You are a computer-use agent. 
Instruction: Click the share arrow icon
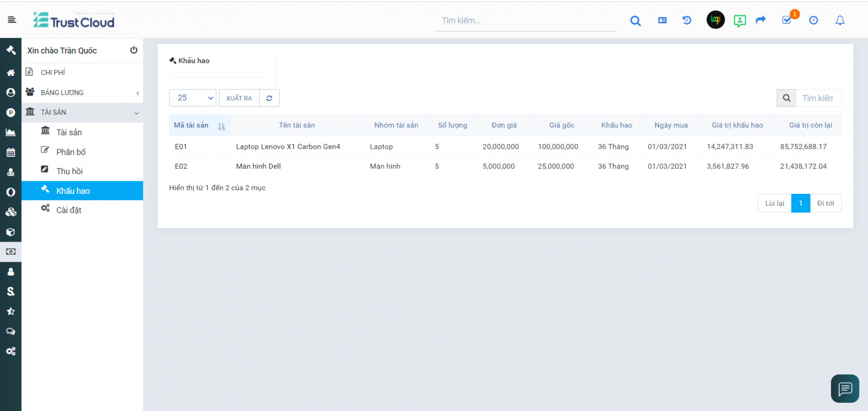pos(761,20)
